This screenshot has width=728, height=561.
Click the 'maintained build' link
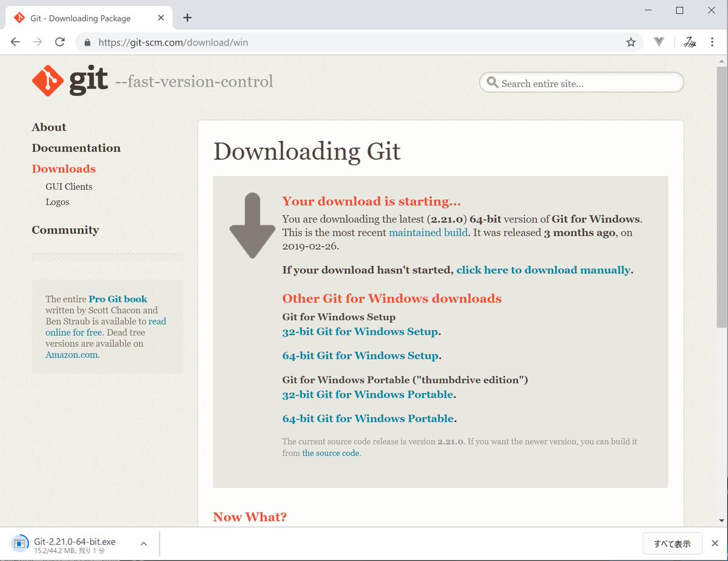pyautogui.click(x=428, y=232)
